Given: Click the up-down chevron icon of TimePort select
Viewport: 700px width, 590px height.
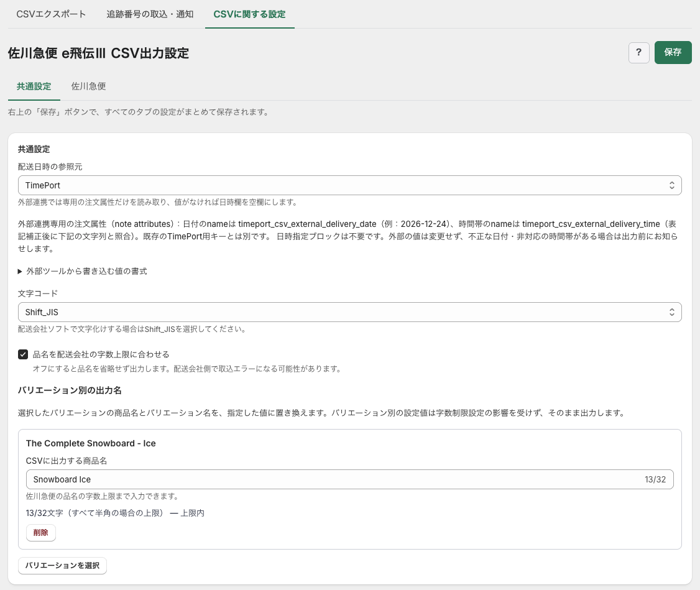Looking at the screenshot, I should [x=671, y=185].
